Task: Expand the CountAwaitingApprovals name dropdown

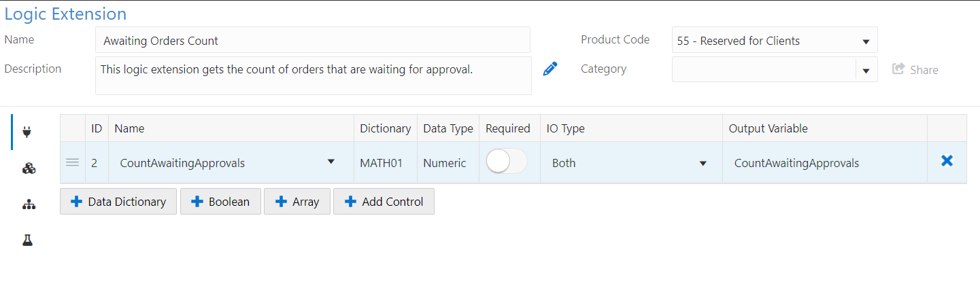Action: click(331, 162)
